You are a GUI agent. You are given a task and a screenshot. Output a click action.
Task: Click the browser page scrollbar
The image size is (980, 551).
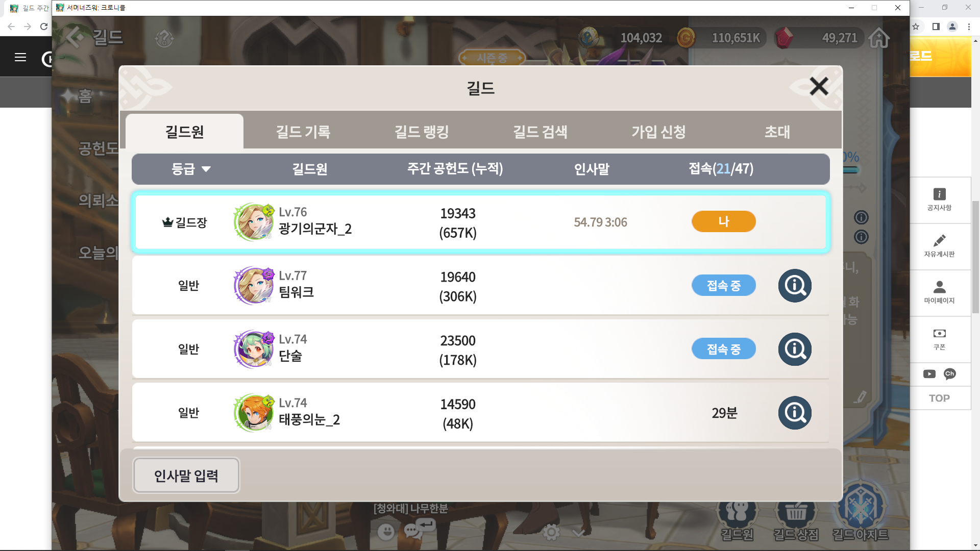tap(975, 245)
